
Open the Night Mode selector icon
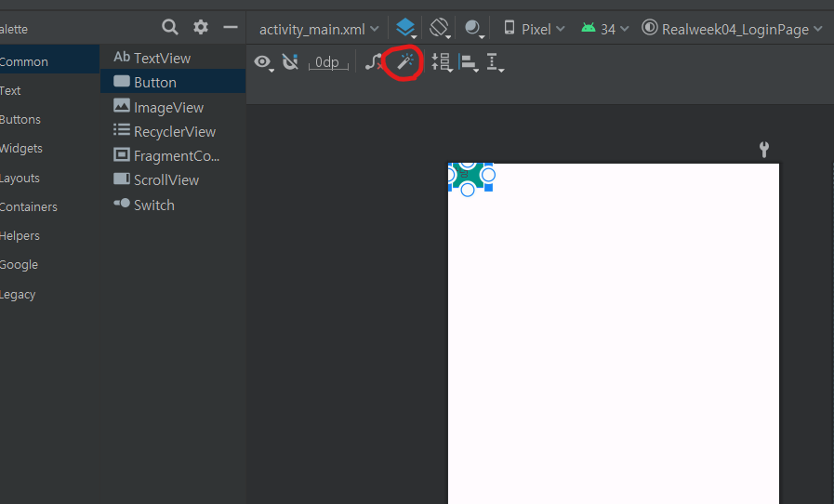coord(474,28)
